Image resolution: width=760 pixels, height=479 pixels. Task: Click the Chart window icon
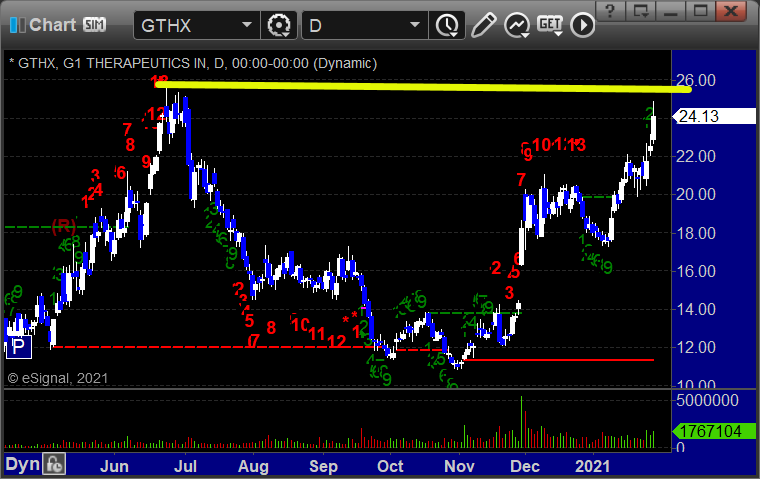coord(17,25)
